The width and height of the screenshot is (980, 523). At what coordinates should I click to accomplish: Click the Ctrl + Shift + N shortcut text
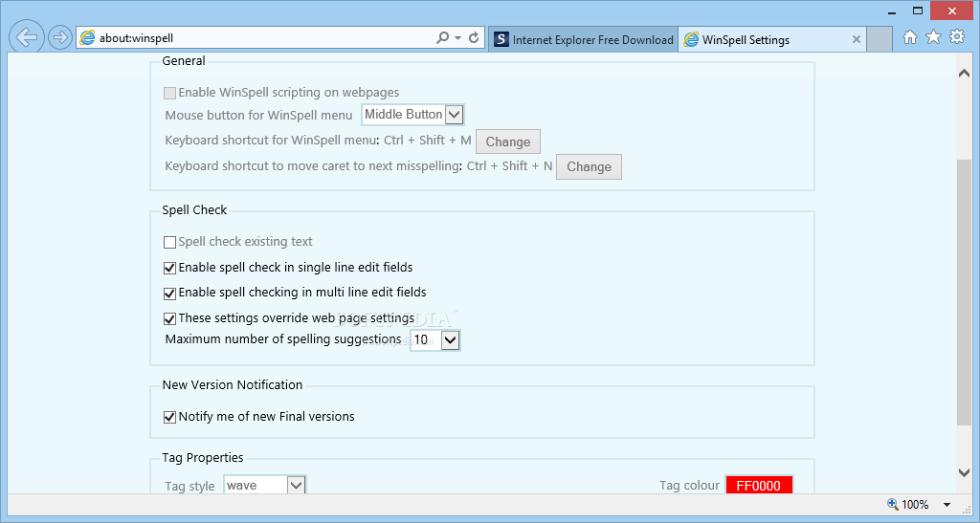click(509, 166)
